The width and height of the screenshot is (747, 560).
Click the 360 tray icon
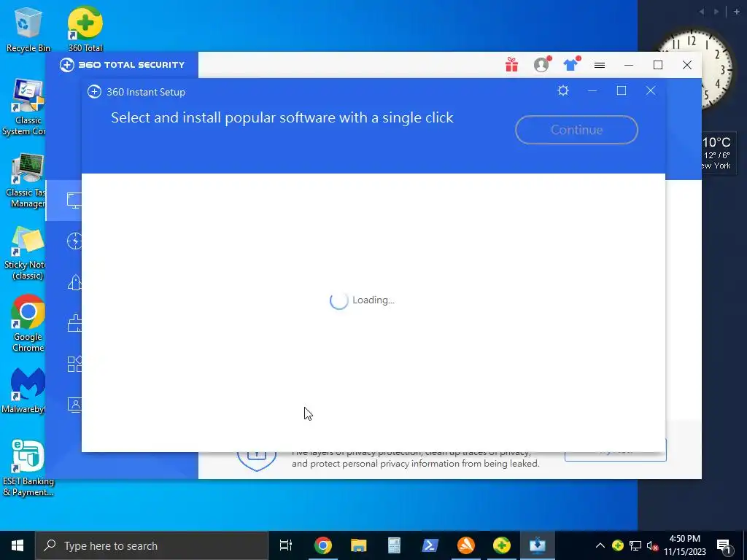(618, 545)
